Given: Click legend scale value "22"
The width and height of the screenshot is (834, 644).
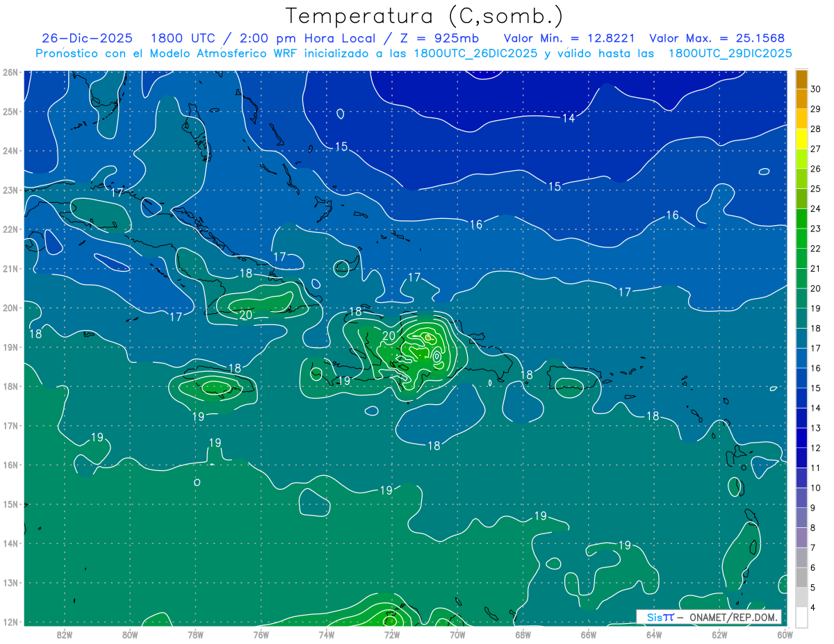Looking at the screenshot, I should [816, 248].
